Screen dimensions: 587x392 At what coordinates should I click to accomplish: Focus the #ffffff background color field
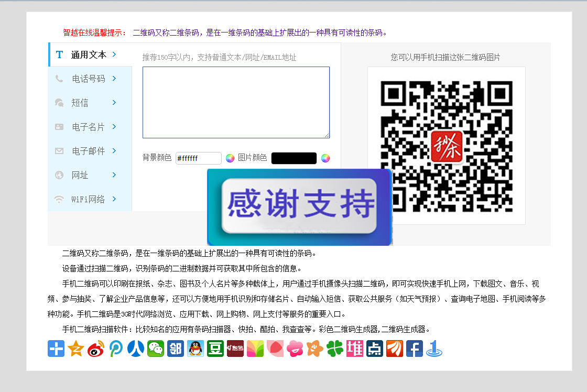[199, 158]
